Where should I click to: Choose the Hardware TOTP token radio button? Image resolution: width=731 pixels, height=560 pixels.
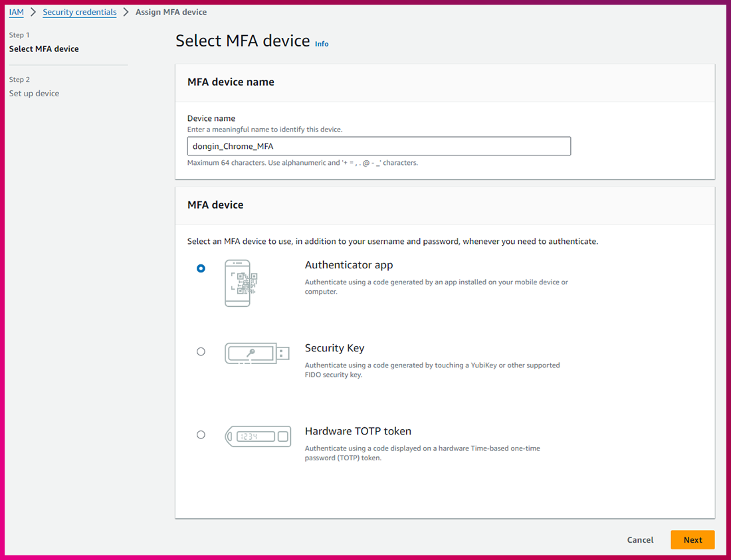point(201,434)
